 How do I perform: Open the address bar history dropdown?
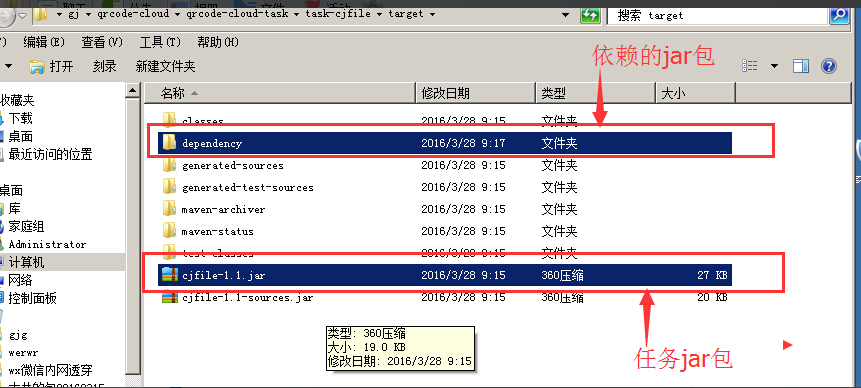(x=566, y=15)
